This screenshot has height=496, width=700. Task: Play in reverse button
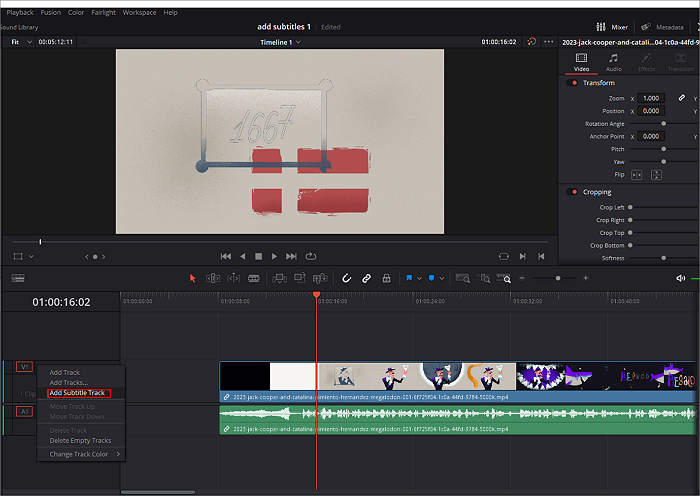tap(242, 256)
